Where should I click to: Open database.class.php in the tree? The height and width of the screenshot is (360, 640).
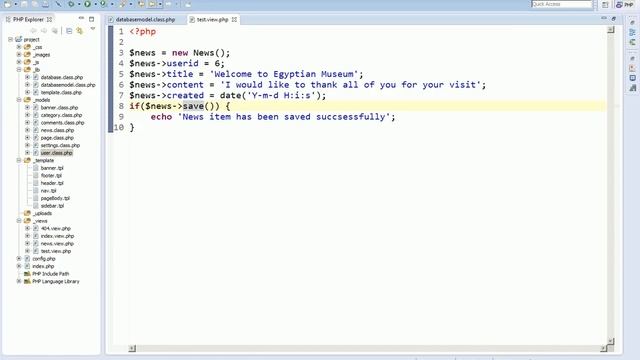coord(62,77)
